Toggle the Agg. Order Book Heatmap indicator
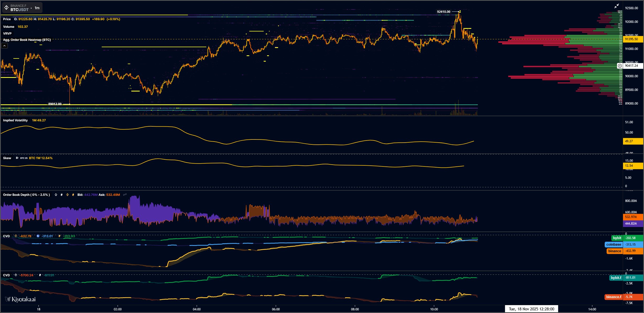This screenshot has height=313, width=644. [x=27, y=40]
